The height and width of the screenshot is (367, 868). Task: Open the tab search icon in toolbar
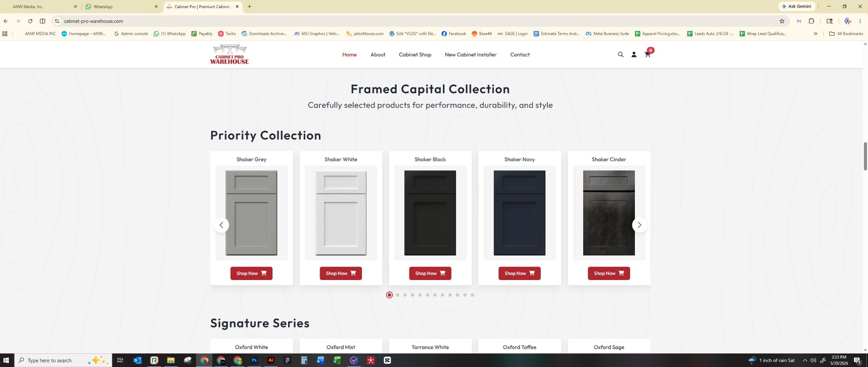(829, 21)
